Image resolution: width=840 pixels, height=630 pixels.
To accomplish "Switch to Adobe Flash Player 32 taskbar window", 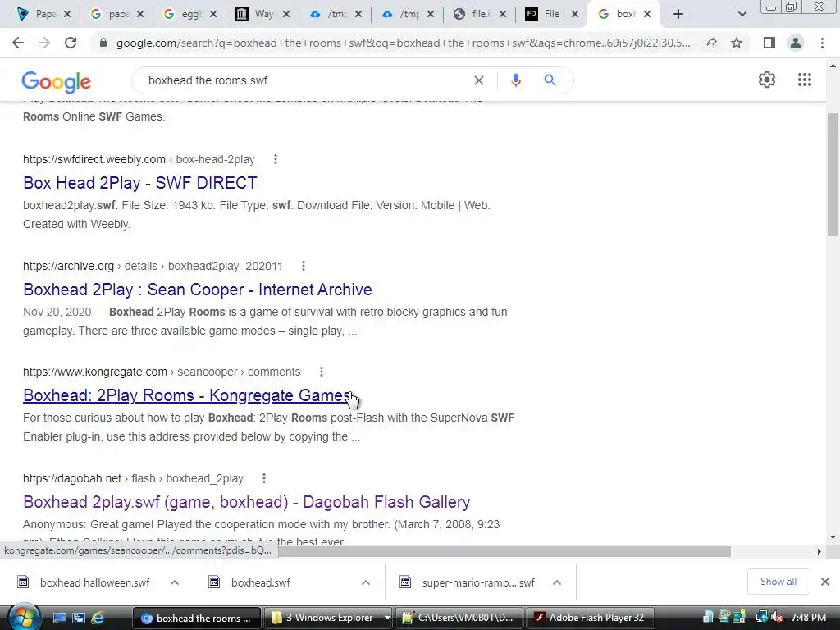I will pyautogui.click(x=589, y=618).
